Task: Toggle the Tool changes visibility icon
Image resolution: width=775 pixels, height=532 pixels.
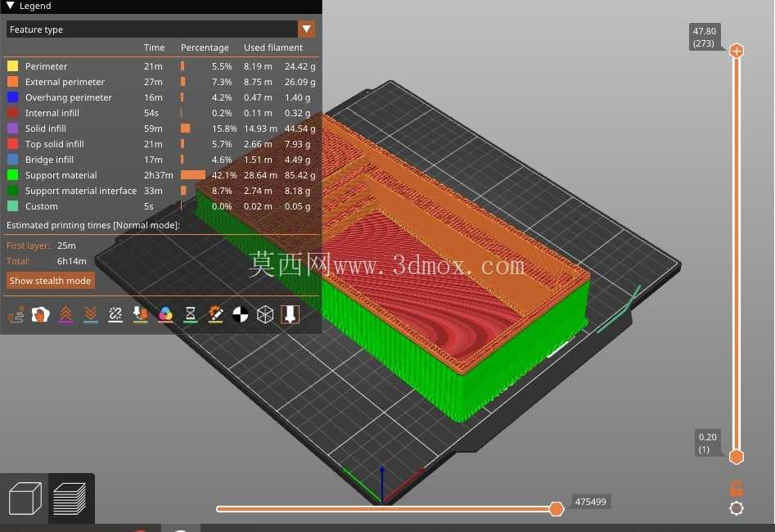Action: 141,314
